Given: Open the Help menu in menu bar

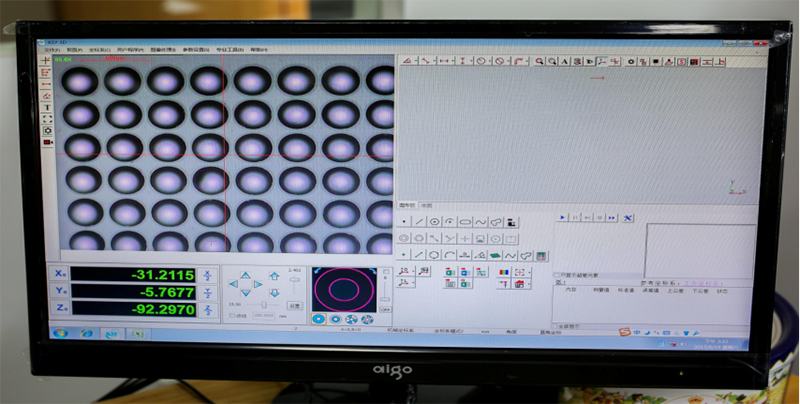Looking at the screenshot, I should [258, 48].
